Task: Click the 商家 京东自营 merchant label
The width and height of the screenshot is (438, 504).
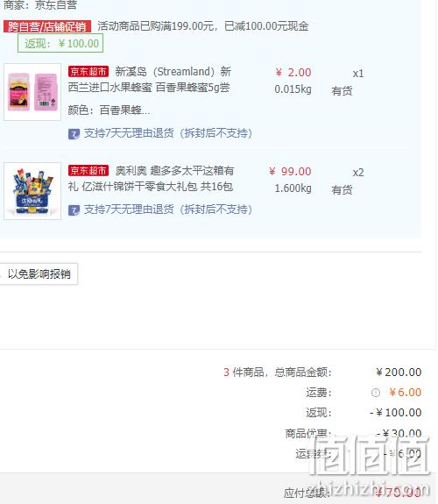Action: pos(40,4)
